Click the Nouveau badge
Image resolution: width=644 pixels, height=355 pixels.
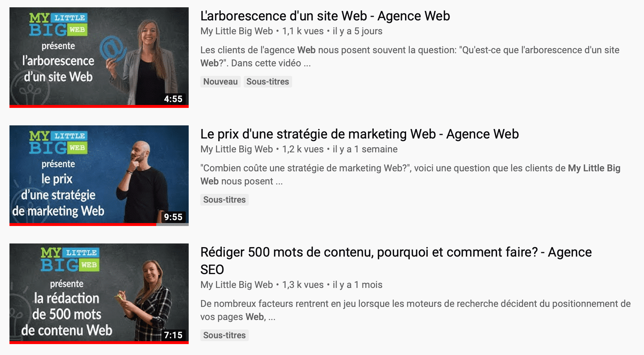[220, 82]
